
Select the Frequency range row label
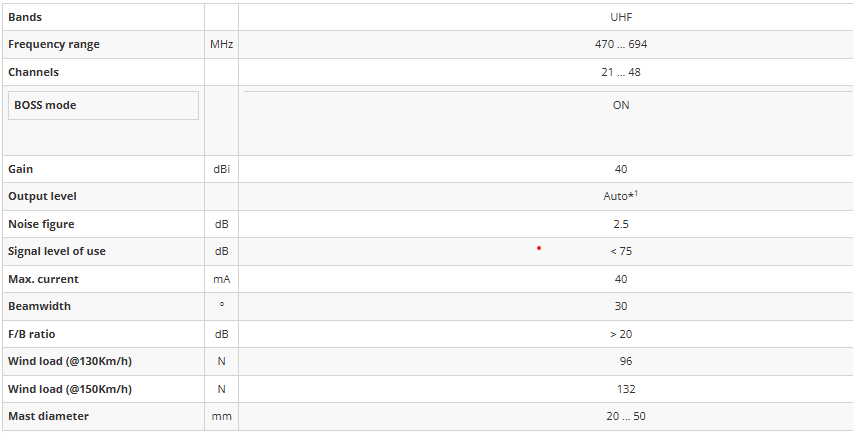point(54,45)
